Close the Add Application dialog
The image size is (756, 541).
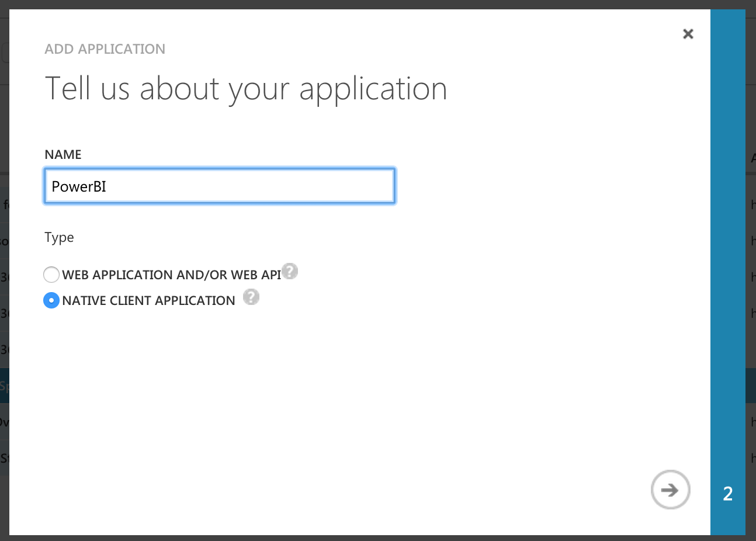pos(688,34)
